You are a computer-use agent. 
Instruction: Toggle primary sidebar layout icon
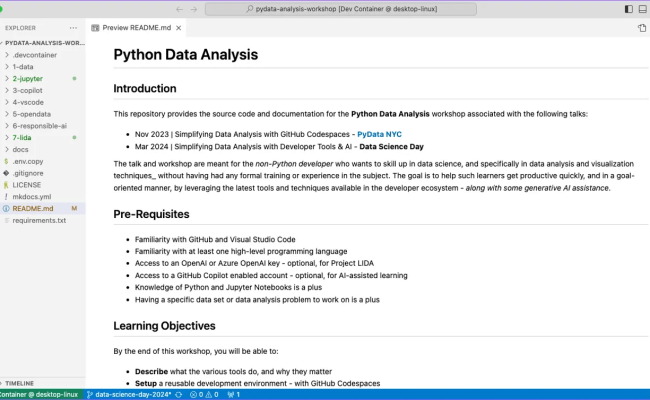tap(628, 9)
